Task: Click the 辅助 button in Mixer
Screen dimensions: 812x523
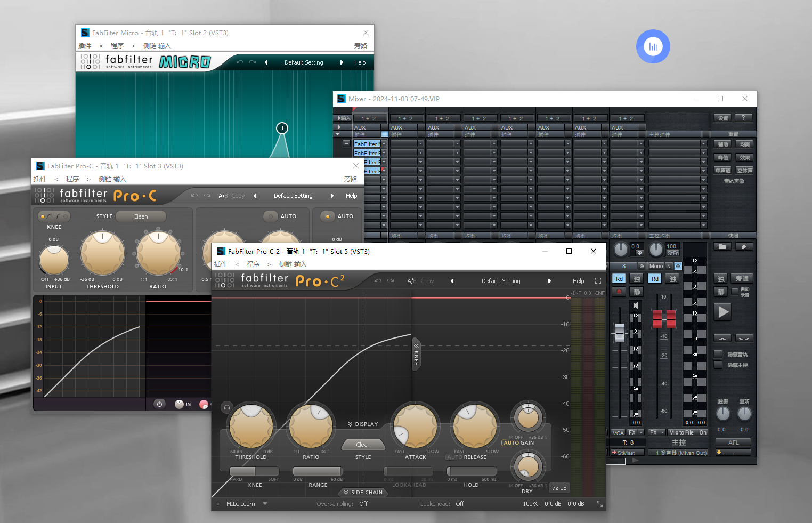Action: [x=722, y=144]
